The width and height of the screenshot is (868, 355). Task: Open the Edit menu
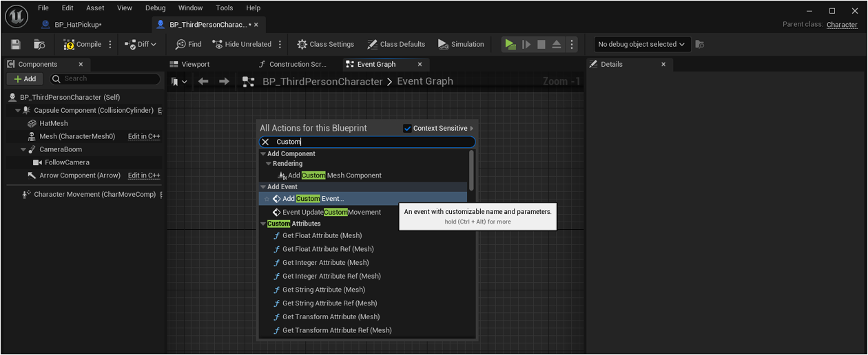click(x=68, y=8)
